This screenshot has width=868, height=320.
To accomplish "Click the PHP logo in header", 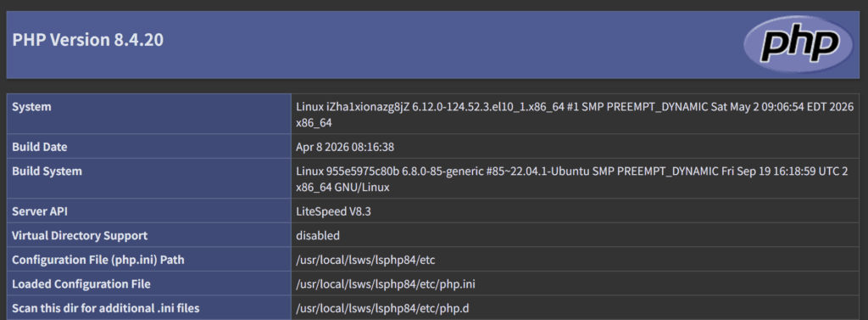I will (x=798, y=45).
